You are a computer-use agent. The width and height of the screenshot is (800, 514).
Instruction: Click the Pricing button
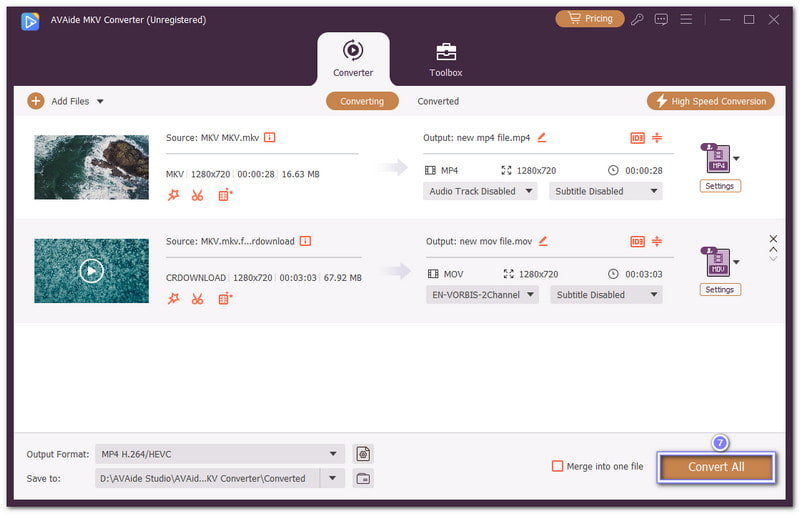click(590, 19)
